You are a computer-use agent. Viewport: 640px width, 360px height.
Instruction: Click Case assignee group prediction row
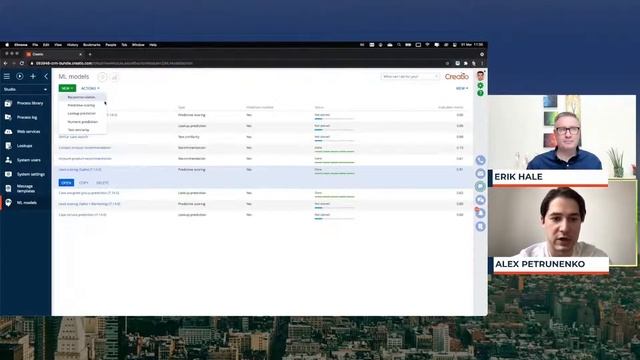[x=261, y=193]
